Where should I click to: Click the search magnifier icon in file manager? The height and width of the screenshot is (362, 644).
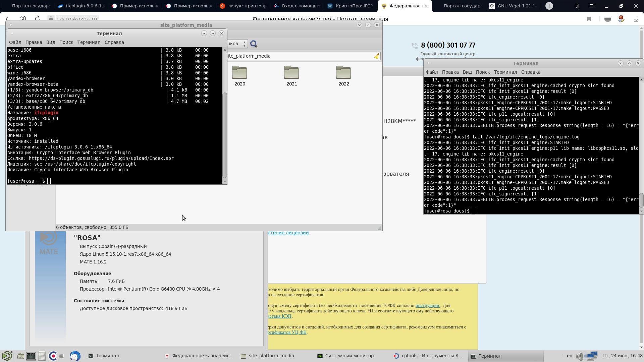pos(254,44)
